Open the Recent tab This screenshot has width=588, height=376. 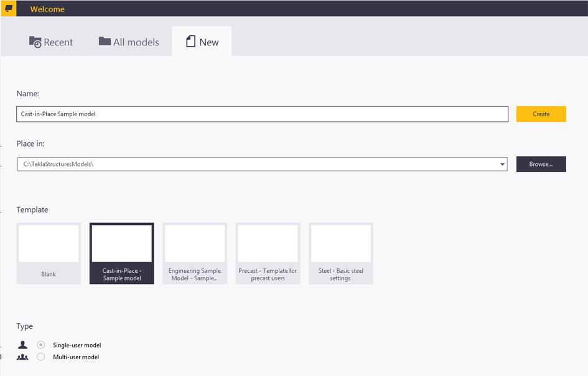[51, 42]
